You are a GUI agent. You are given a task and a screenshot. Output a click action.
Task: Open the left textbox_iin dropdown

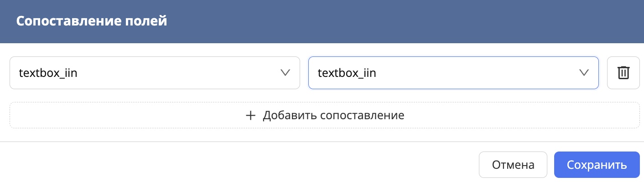[x=155, y=73]
